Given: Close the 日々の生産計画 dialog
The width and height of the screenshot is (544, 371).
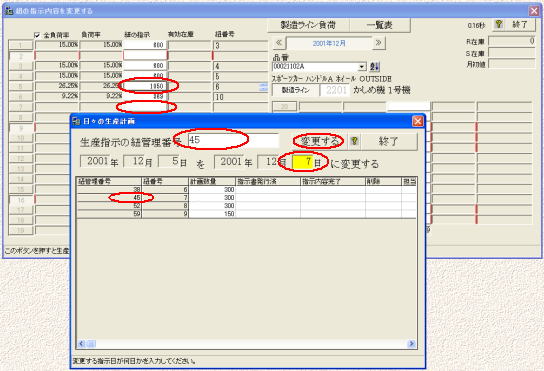Looking at the screenshot, I should pyautogui.click(x=418, y=121).
